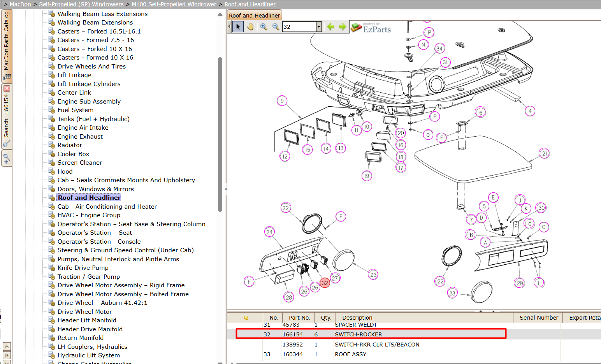Select the 166154 SWITCH-ROCKER row
Viewport: 601px width, 364px height.
click(x=371, y=334)
